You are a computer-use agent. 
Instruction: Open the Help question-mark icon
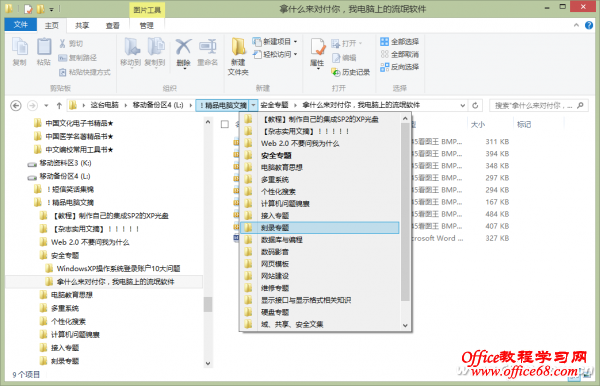[x=589, y=25]
